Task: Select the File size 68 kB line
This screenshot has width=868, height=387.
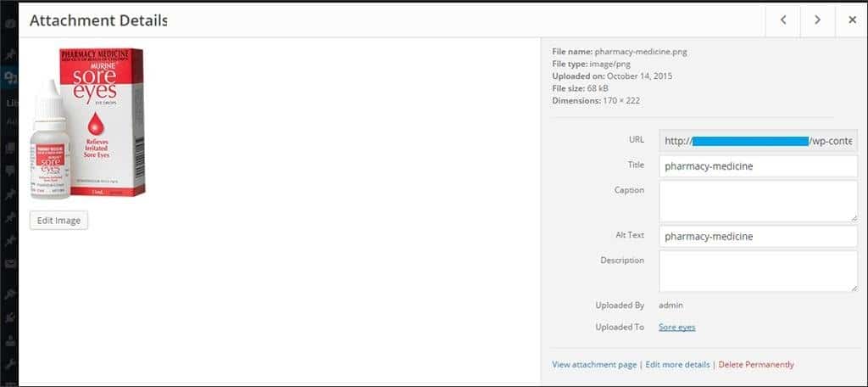Action: (579, 88)
